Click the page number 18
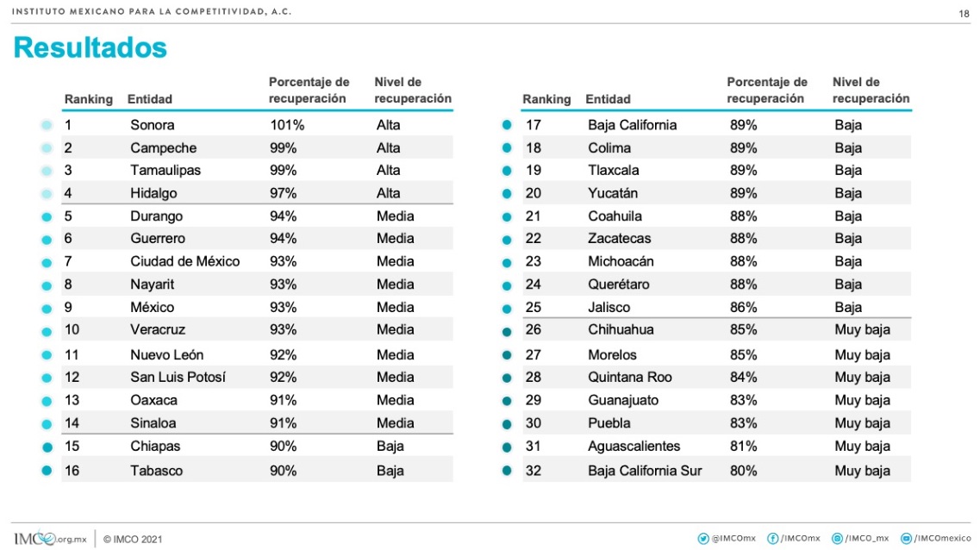 (964, 13)
